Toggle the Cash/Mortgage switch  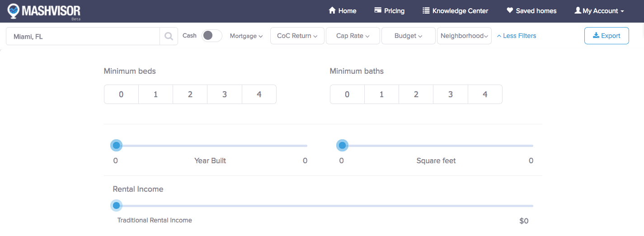pos(212,36)
